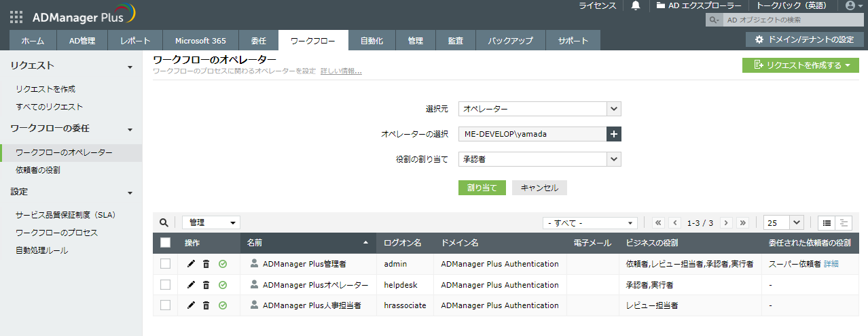Tick the checkbox for the admin row
The image size is (868, 336).
coord(165,264)
